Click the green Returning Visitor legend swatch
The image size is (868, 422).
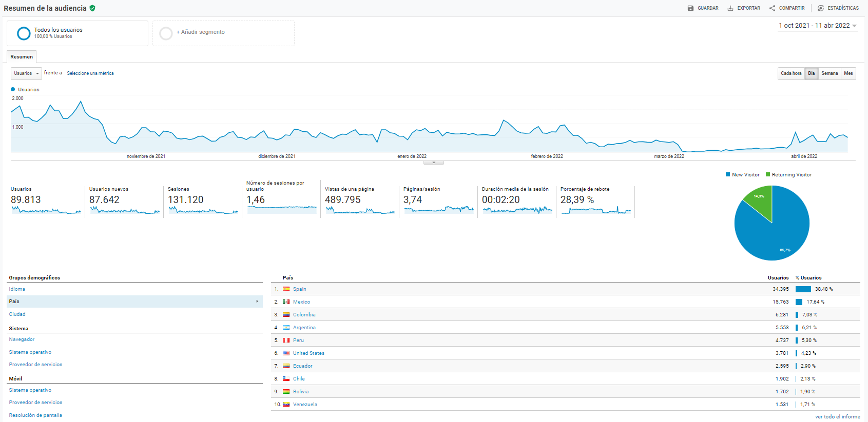pyautogui.click(x=768, y=175)
